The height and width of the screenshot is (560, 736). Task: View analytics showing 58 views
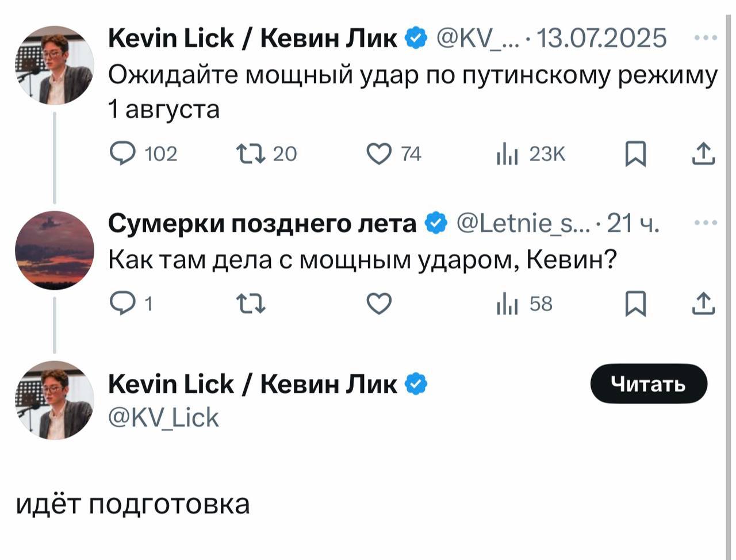tap(508, 304)
